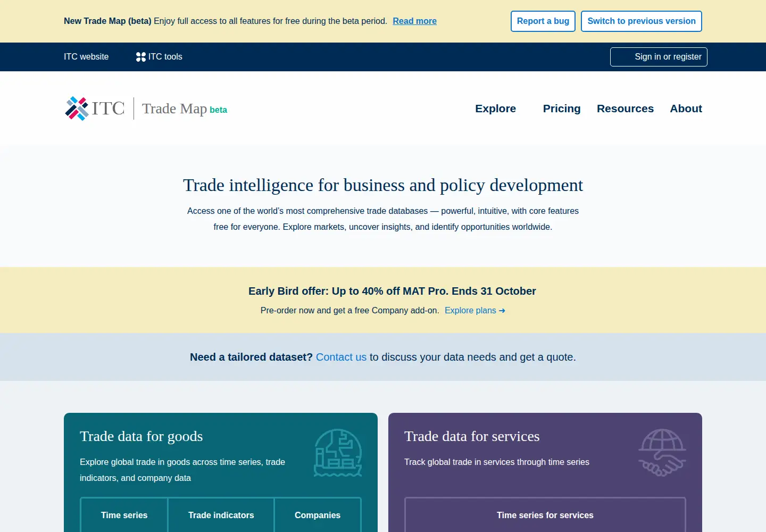766x532 pixels.
Task: Open the ITC website link
Action: click(86, 57)
